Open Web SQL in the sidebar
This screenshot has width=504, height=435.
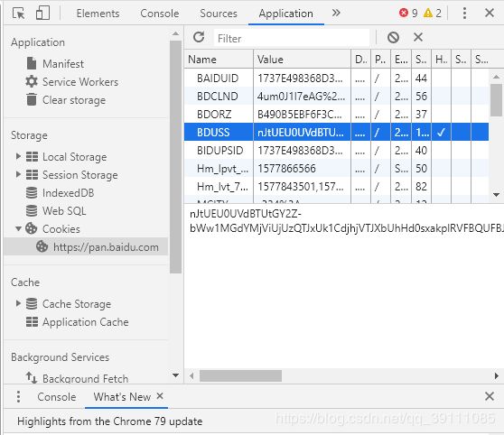(x=64, y=211)
